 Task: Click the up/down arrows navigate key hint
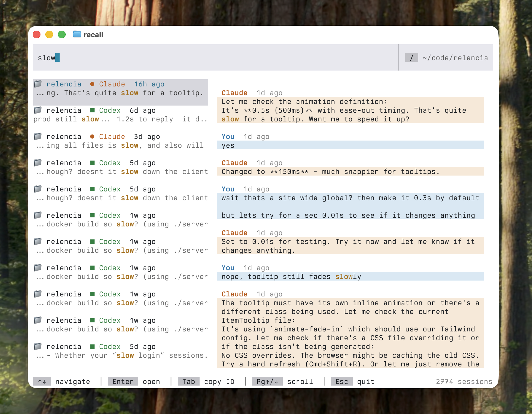tap(42, 381)
